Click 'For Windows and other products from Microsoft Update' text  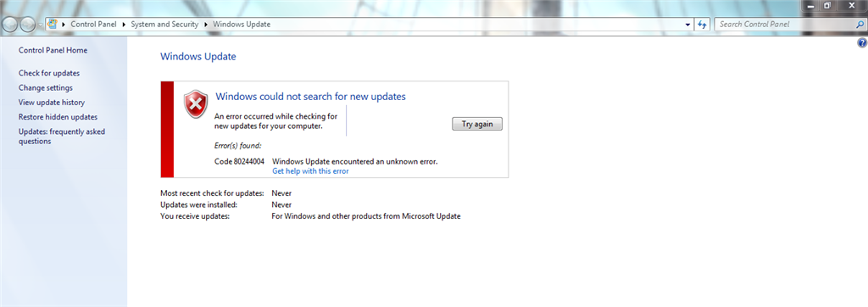(x=366, y=216)
